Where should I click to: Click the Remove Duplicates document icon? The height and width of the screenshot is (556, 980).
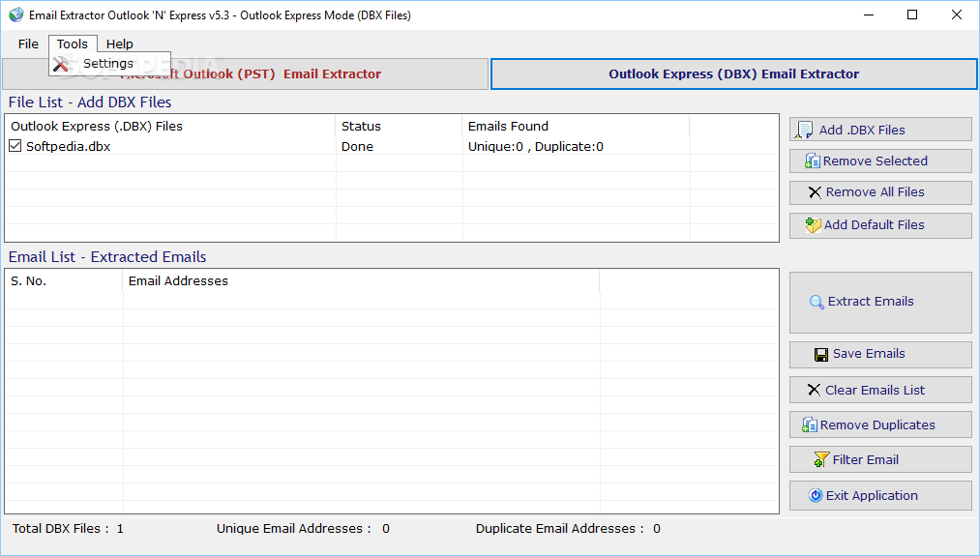[810, 424]
